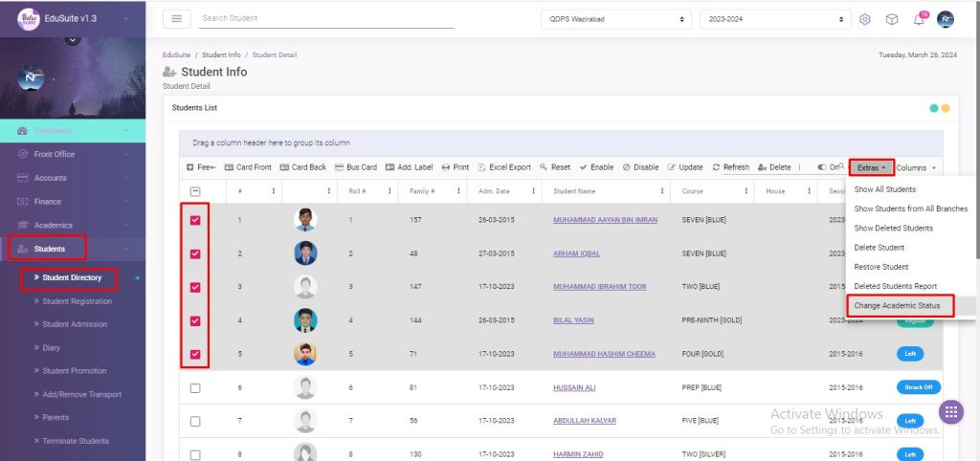
Task: Click the cube icon in top bar
Action: point(891,19)
